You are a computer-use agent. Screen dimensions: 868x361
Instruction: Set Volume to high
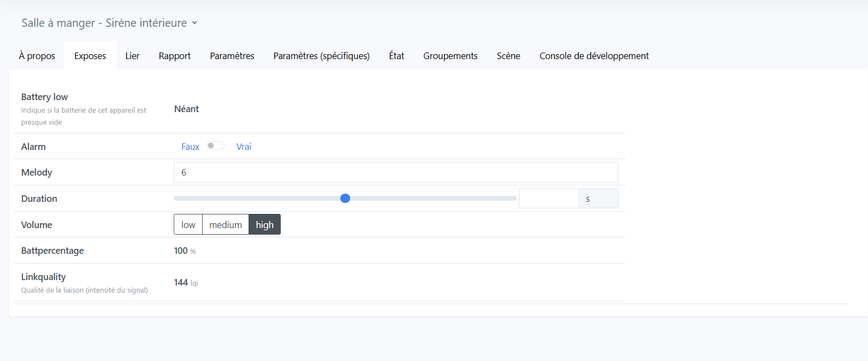264,225
